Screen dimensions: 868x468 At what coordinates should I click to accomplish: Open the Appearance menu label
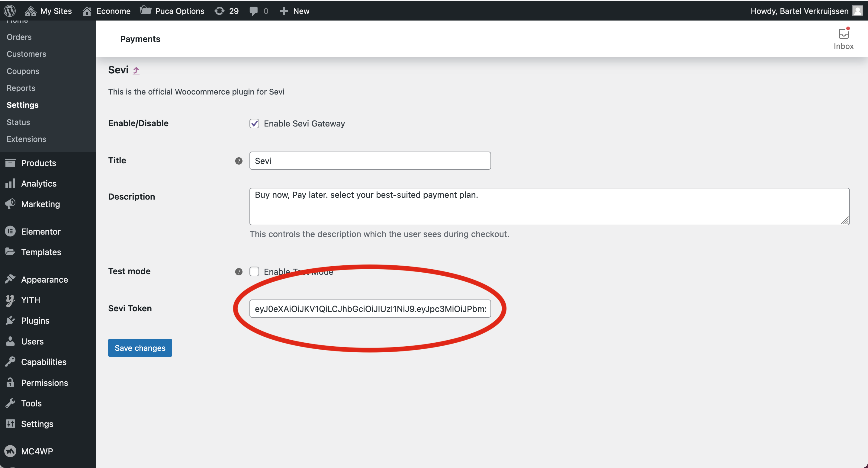44,280
